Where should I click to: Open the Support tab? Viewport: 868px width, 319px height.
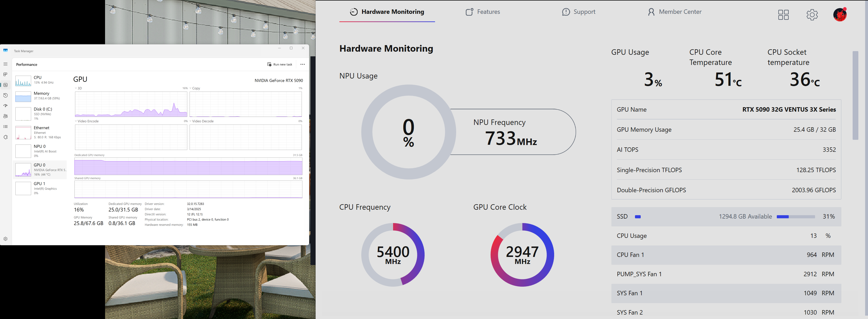coord(579,12)
